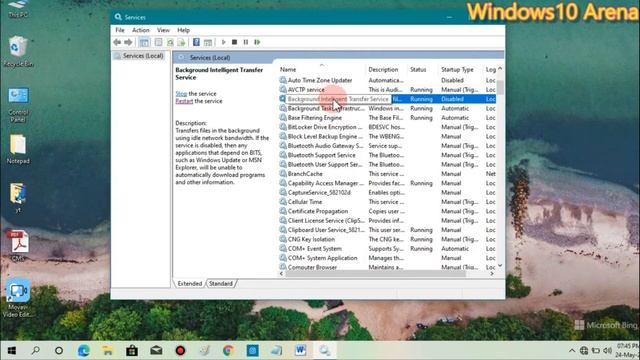
Task: Select the CNG Key Isolation service
Action: pyautogui.click(x=311, y=239)
